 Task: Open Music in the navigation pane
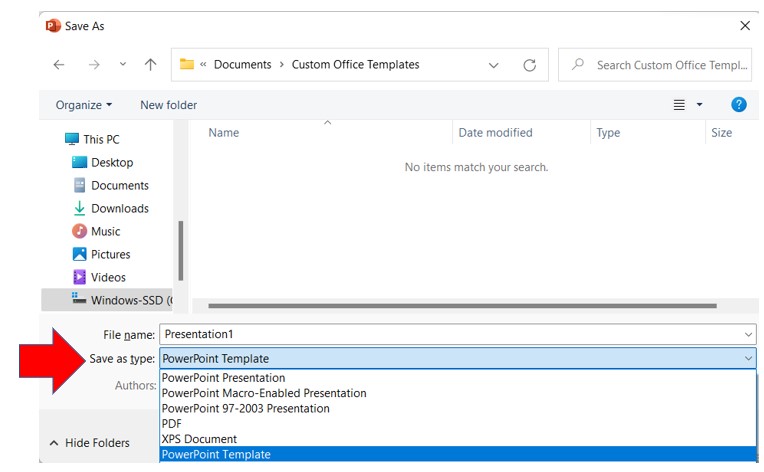pyautogui.click(x=106, y=231)
